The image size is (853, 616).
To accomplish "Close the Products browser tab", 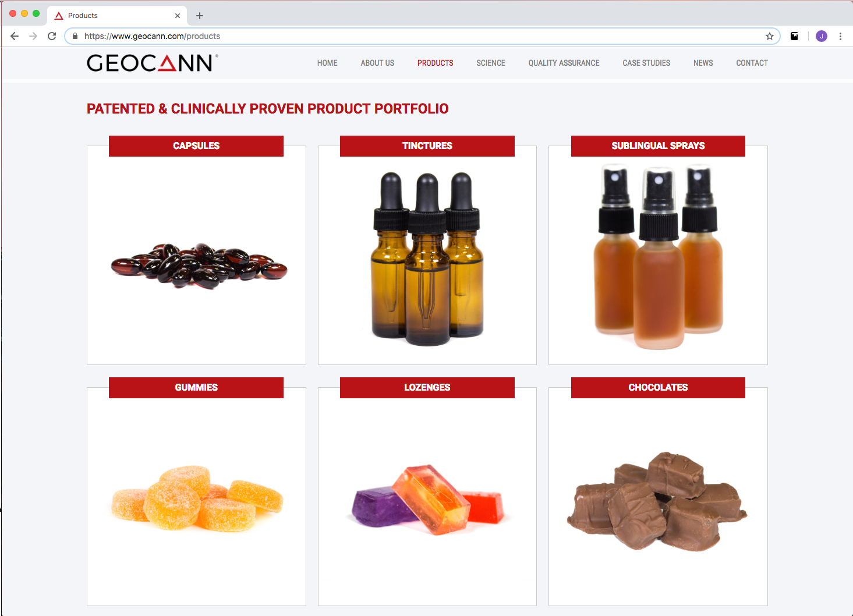I will pyautogui.click(x=178, y=16).
